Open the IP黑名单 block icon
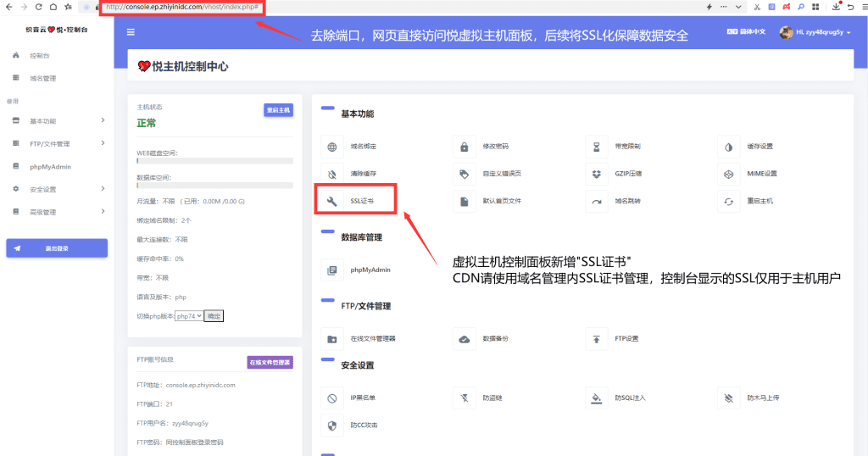The height and width of the screenshot is (456, 868). [331, 398]
